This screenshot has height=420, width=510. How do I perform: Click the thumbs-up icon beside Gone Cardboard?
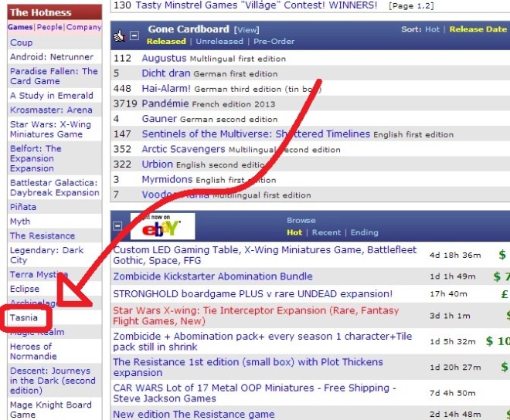pyautogui.click(x=119, y=36)
